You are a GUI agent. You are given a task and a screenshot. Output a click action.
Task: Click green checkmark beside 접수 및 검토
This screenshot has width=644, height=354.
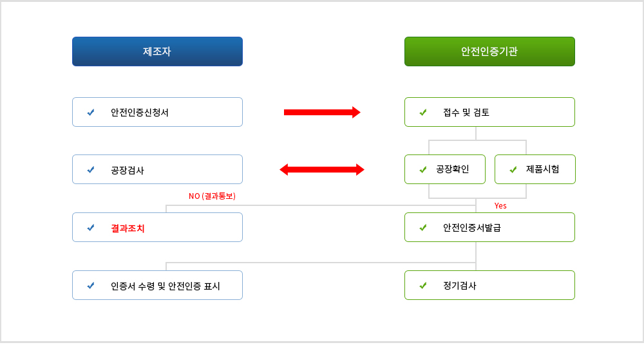(x=423, y=112)
